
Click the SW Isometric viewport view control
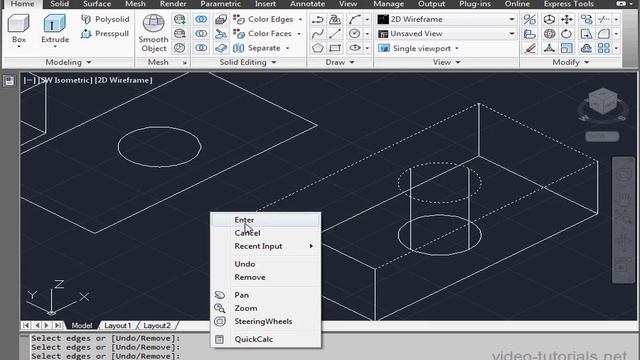click(66, 80)
